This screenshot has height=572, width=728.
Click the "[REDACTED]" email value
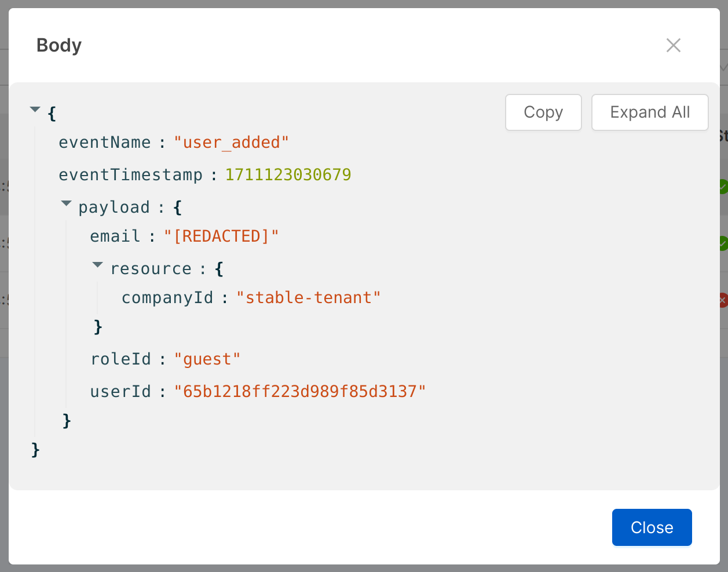(221, 236)
